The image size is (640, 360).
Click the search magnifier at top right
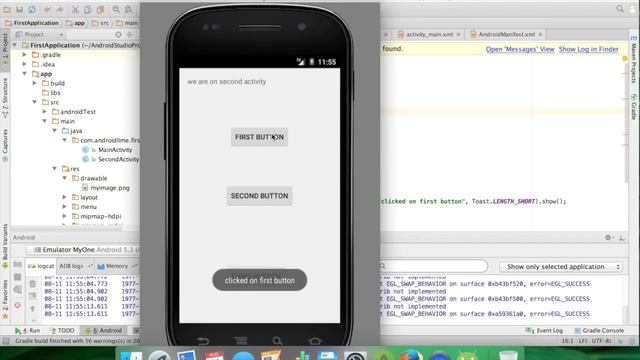[x=620, y=9]
